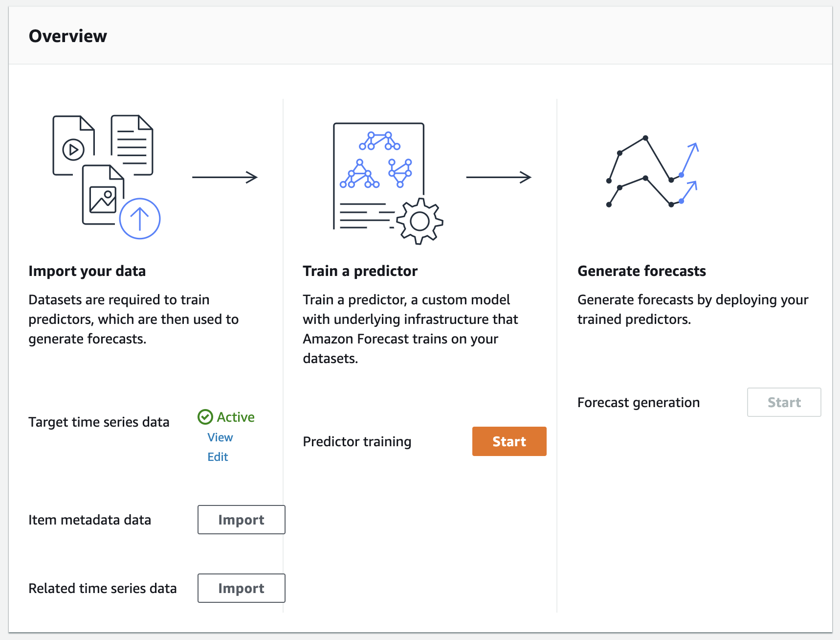Click the Overview panel heading

(x=68, y=36)
